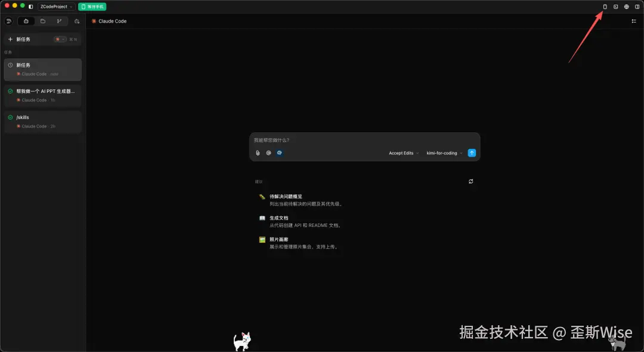Image resolution: width=644 pixels, height=352 pixels.
Task: Click the @ mention icon in prompt box
Action: click(x=268, y=152)
